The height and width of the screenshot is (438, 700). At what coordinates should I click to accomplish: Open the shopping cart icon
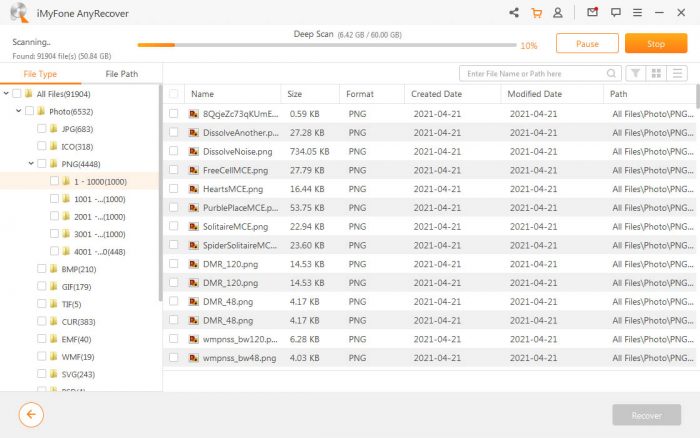(536, 13)
